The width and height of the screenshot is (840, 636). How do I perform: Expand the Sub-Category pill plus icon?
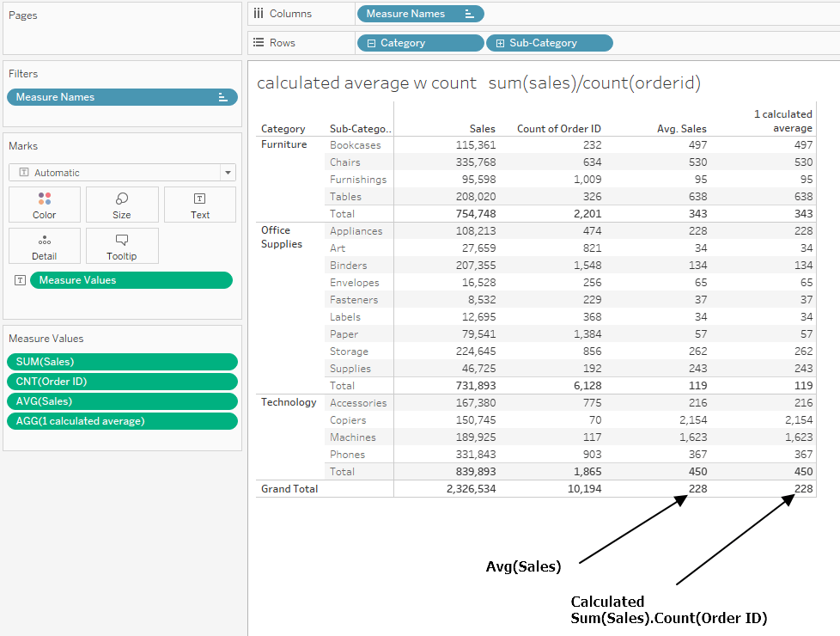[x=500, y=44]
